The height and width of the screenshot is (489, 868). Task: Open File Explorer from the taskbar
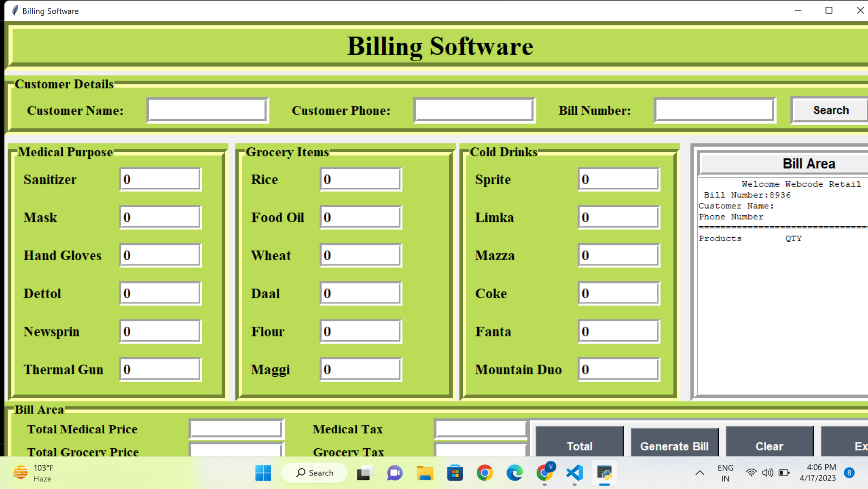point(425,472)
